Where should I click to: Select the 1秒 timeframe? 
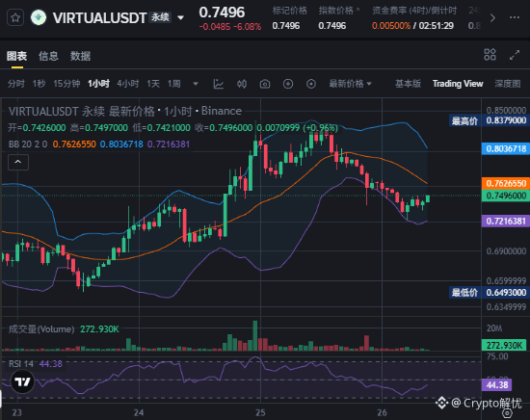pyautogui.click(x=39, y=84)
